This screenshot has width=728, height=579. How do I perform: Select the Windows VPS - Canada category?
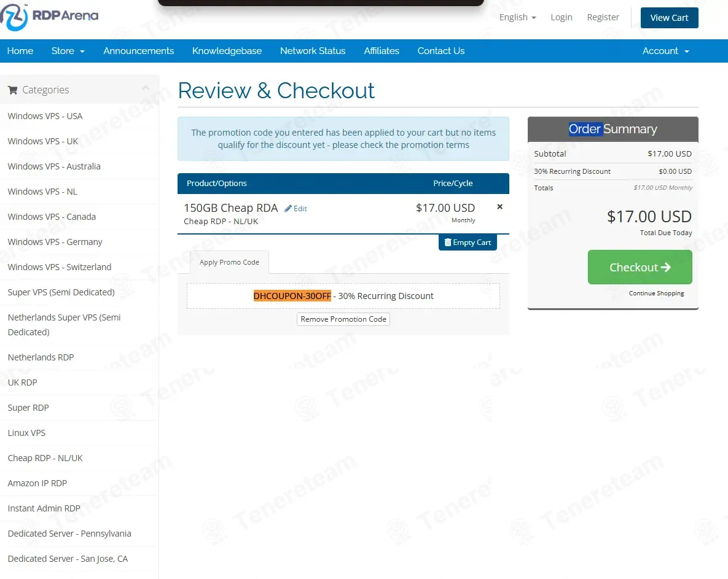[52, 216]
